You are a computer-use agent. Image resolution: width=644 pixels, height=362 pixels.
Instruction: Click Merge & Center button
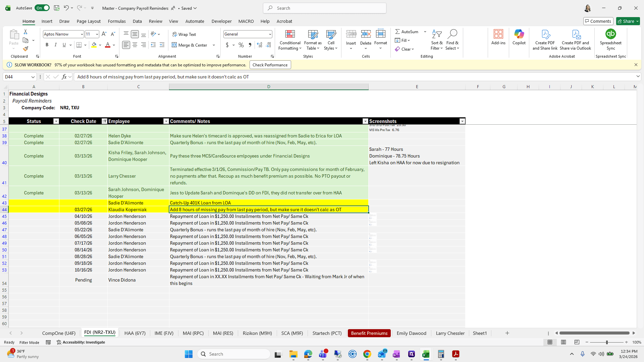coord(190,45)
